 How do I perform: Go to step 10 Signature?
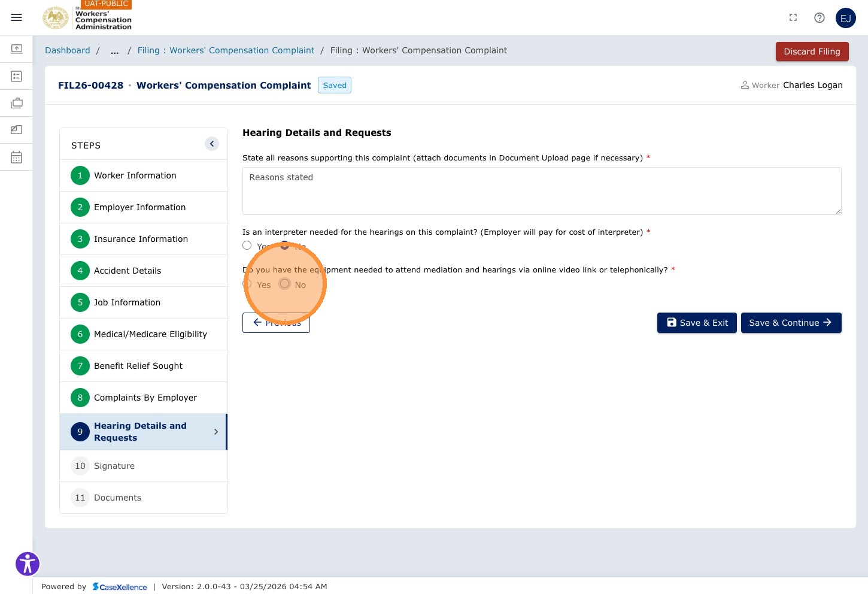(144, 466)
